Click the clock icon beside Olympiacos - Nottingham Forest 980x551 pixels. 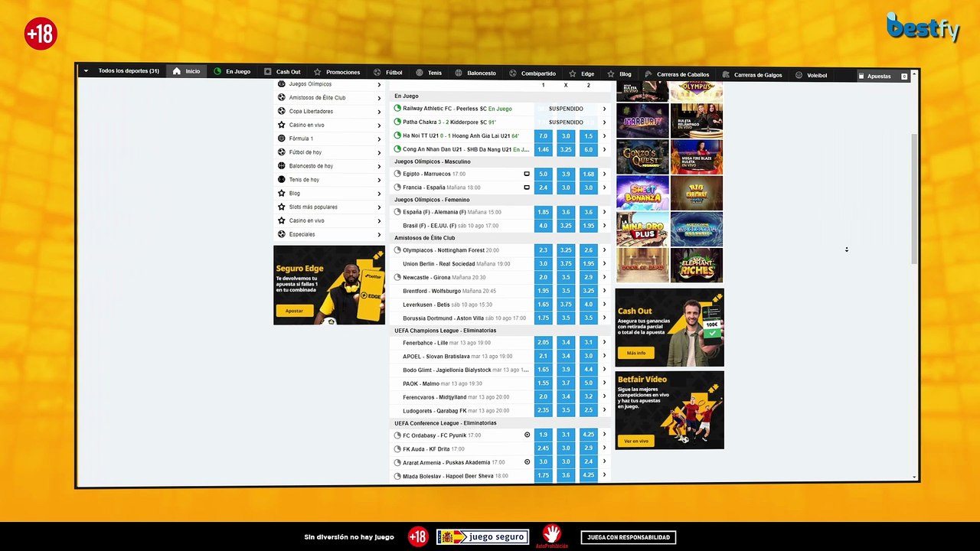[x=397, y=250]
